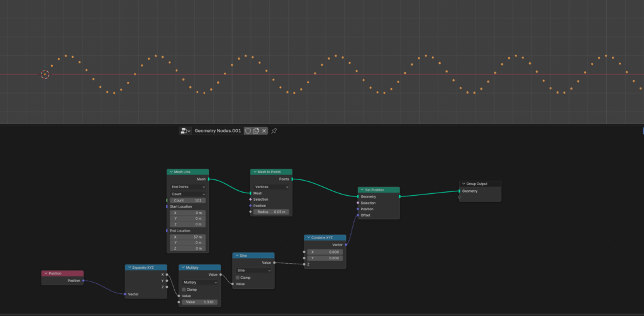Enable Clamp checkbox in Sine node
Viewport: 644px width, 316px height.
238,278
